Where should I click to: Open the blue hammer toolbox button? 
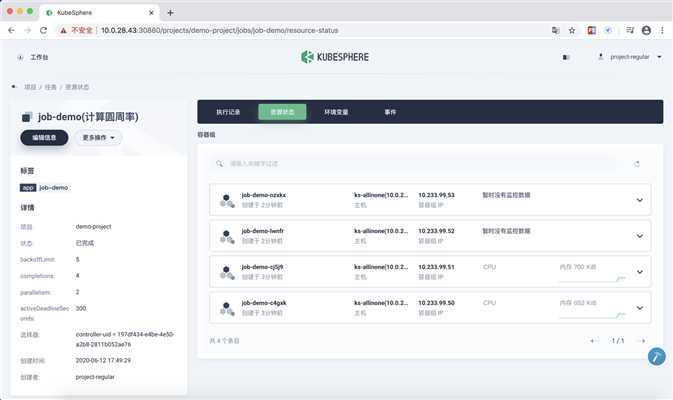coord(657,357)
